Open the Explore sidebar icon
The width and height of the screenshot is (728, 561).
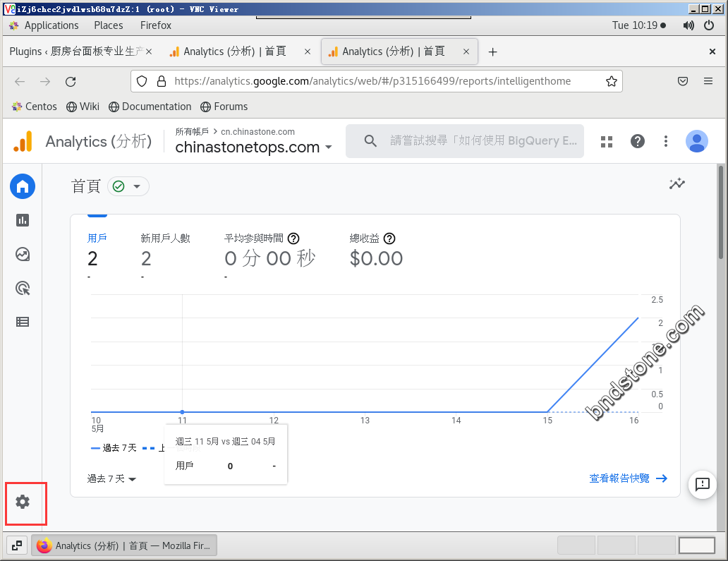pos(23,254)
